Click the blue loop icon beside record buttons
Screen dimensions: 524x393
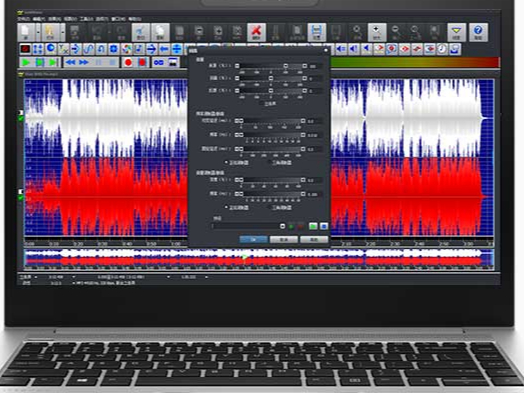(158, 62)
